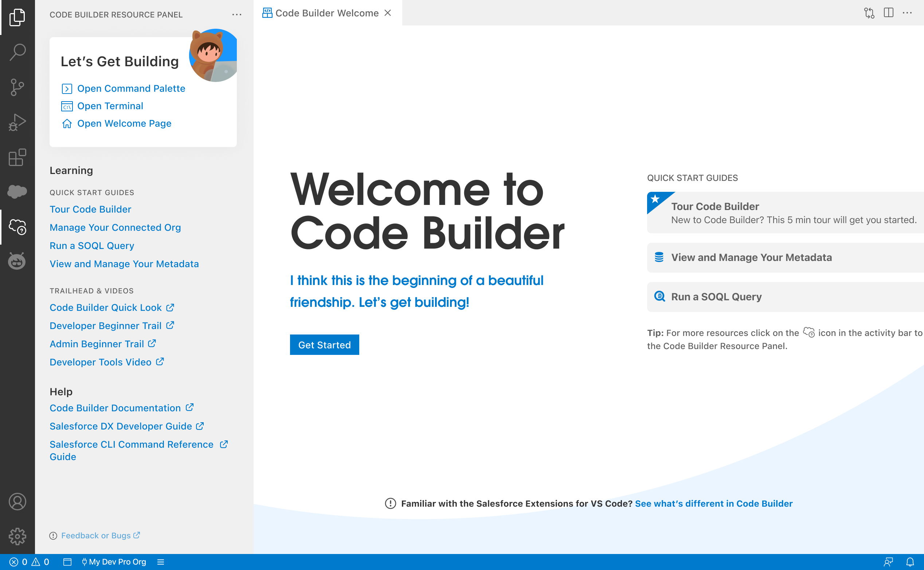
Task: Open the Search view icon
Action: (x=17, y=52)
